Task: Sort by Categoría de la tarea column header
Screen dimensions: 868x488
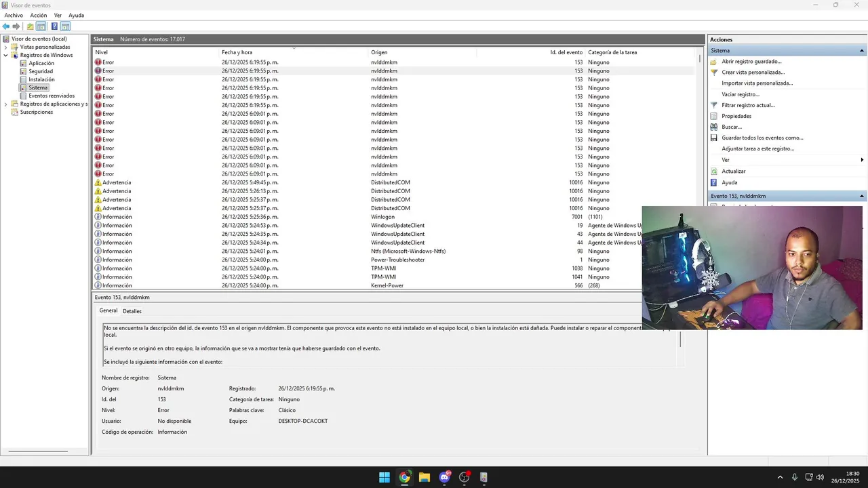Action: [640, 52]
